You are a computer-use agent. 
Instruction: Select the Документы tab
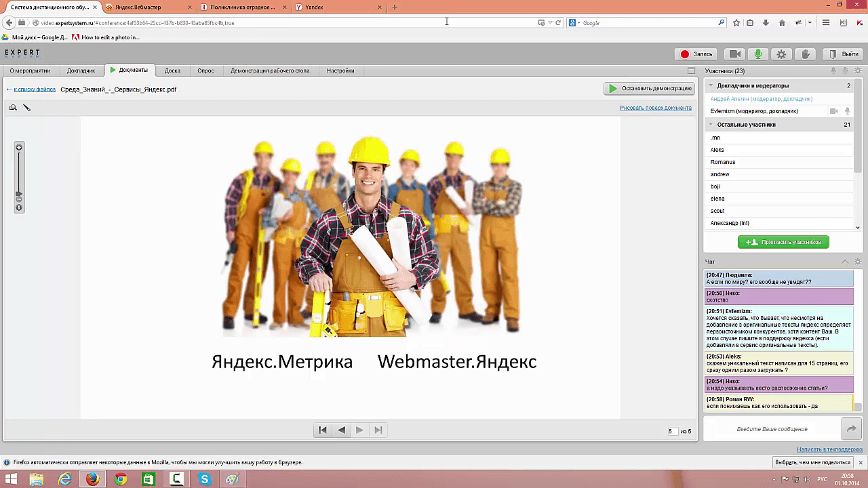click(130, 70)
